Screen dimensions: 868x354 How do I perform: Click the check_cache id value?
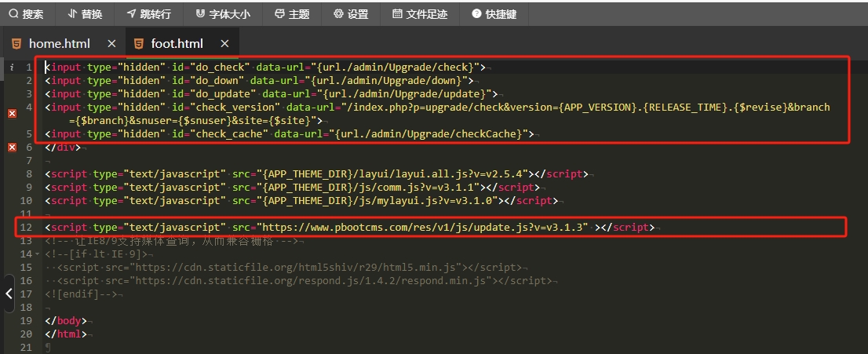[x=230, y=133]
